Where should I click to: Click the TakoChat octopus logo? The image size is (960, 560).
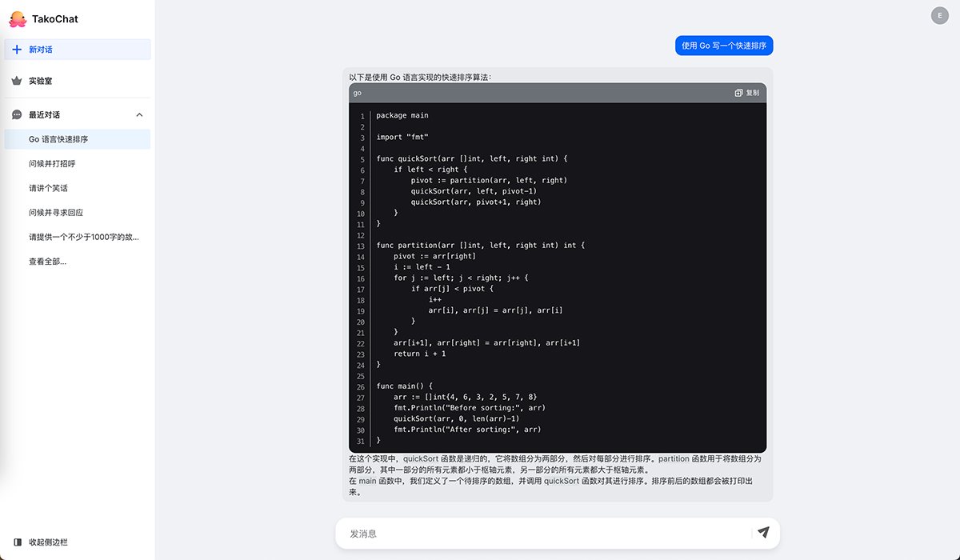pos(17,18)
